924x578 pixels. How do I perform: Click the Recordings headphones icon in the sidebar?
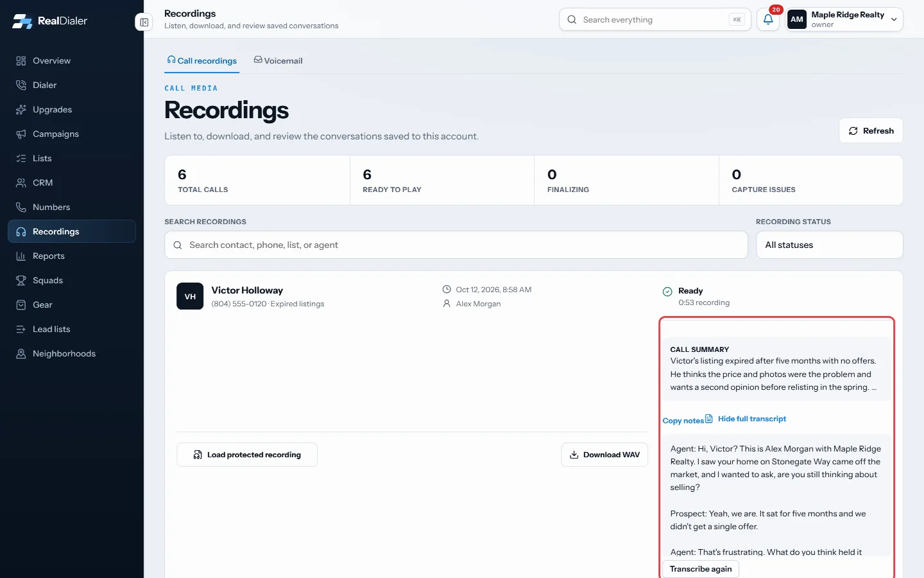coord(21,232)
